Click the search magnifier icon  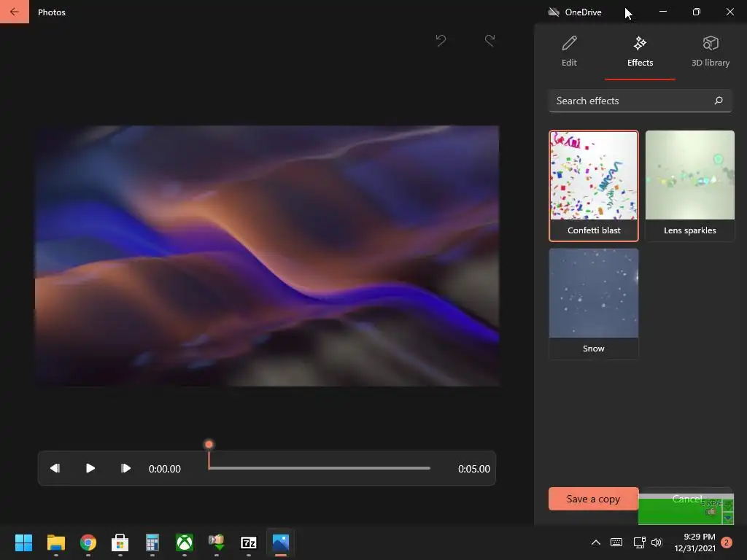719,101
